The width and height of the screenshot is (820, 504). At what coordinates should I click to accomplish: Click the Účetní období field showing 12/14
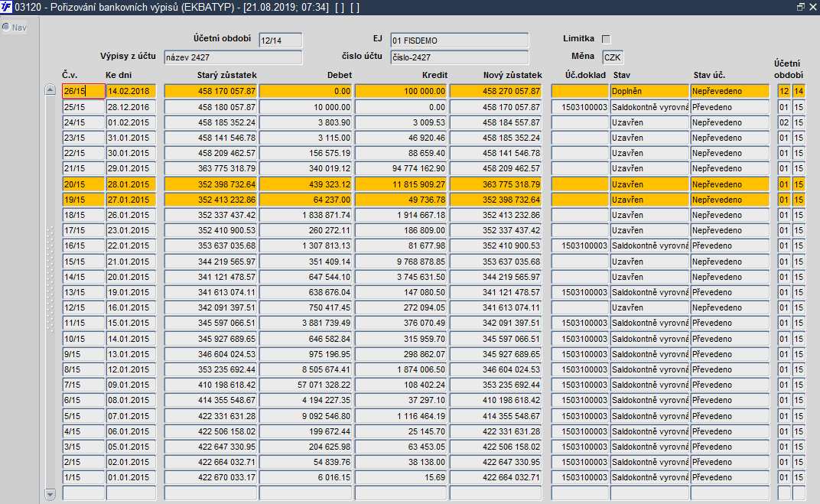[280, 41]
